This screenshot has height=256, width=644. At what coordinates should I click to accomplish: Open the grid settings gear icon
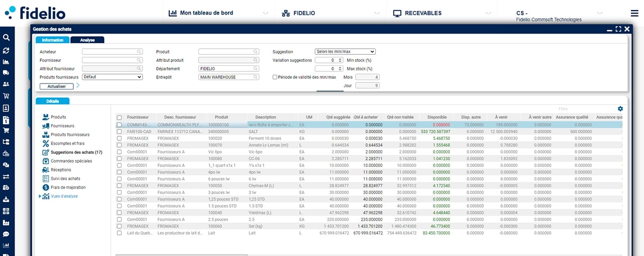point(620,109)
